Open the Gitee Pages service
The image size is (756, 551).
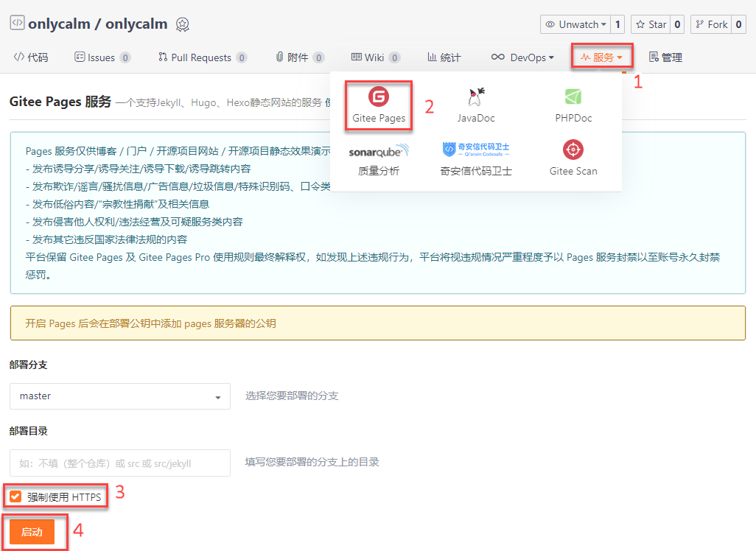(378, 103)
